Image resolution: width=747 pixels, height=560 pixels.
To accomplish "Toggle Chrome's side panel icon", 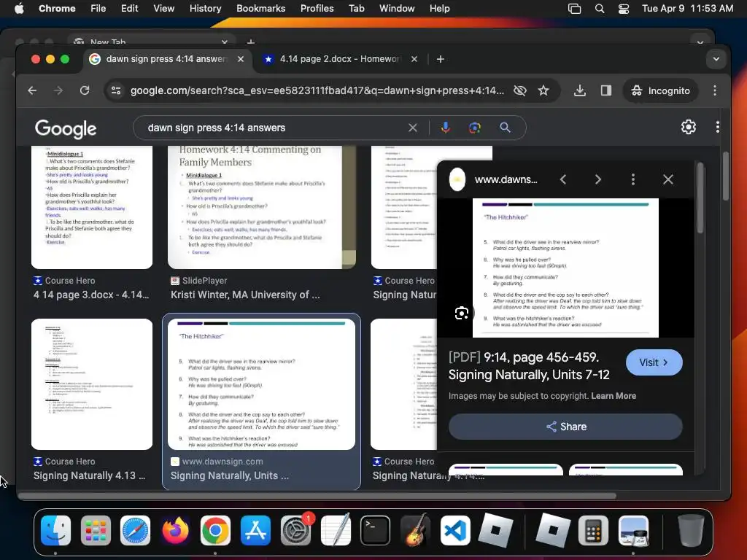I will click(x=606, y=90).
